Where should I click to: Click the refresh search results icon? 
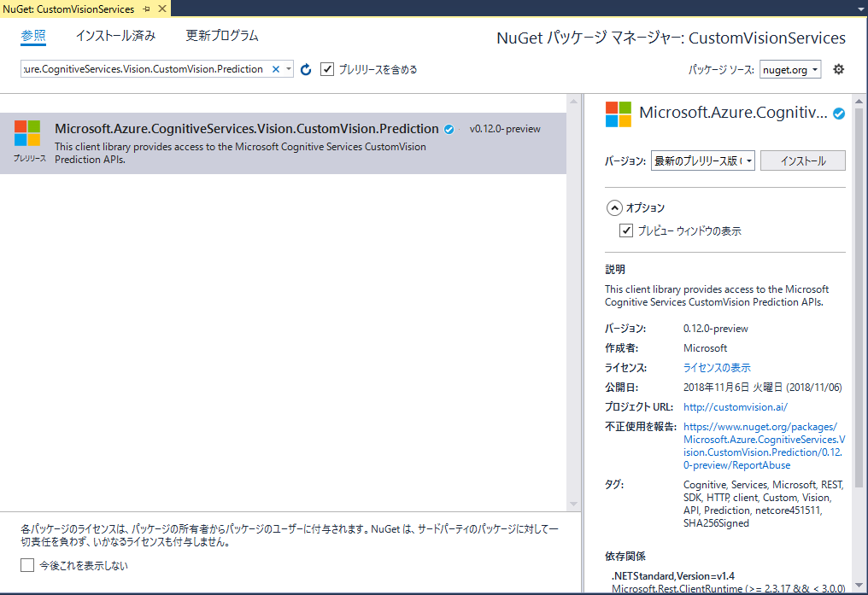306,69
